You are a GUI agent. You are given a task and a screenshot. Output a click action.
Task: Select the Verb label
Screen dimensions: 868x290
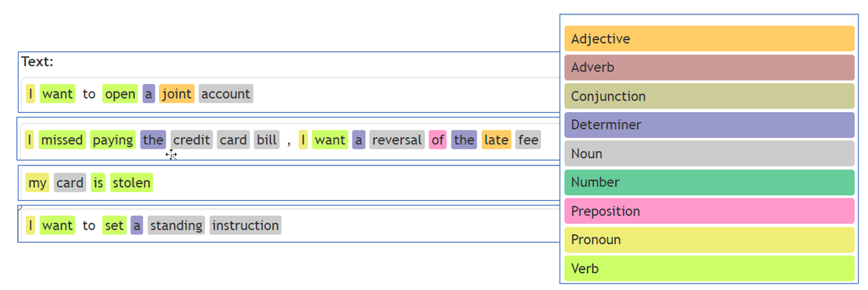709,269
